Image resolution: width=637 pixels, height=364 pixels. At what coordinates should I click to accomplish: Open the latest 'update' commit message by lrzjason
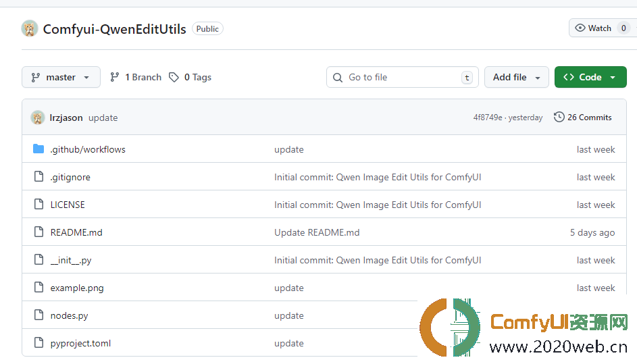[103, 118]
